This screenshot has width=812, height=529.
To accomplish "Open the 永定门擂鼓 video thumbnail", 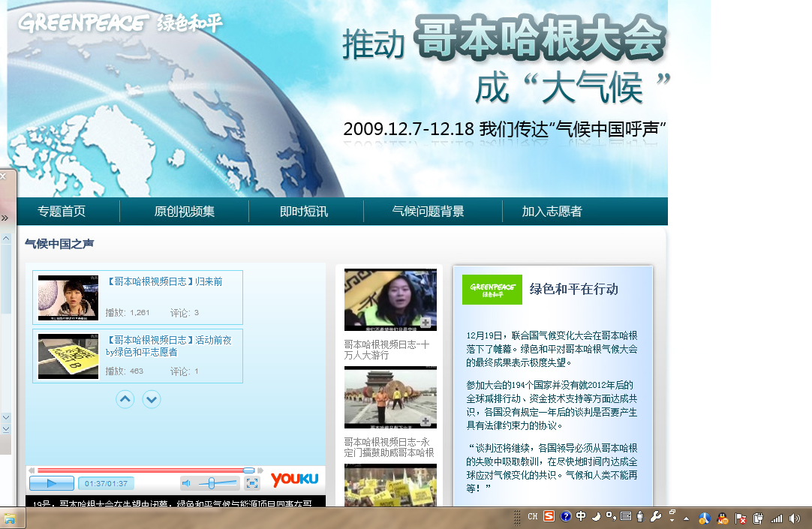I will click(390, 398).
